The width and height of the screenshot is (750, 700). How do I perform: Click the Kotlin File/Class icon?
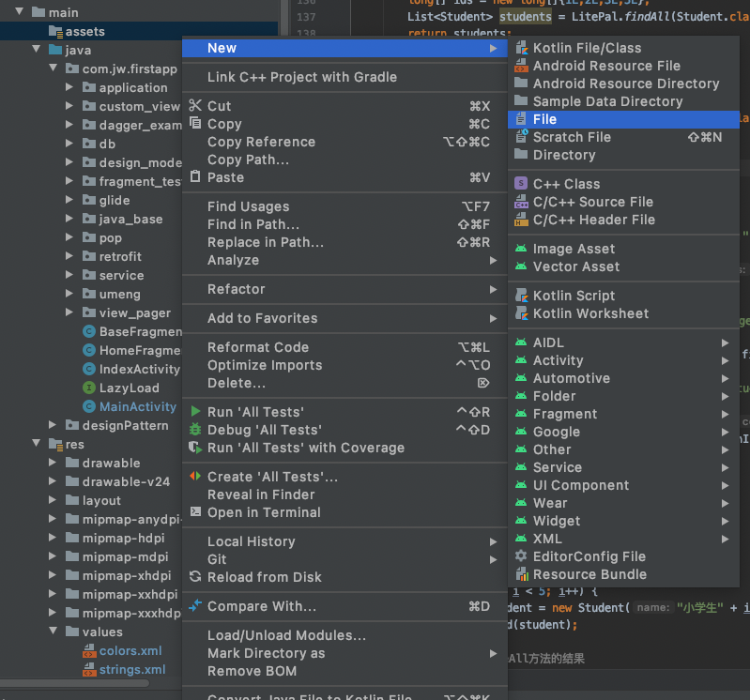coord(521,48)
